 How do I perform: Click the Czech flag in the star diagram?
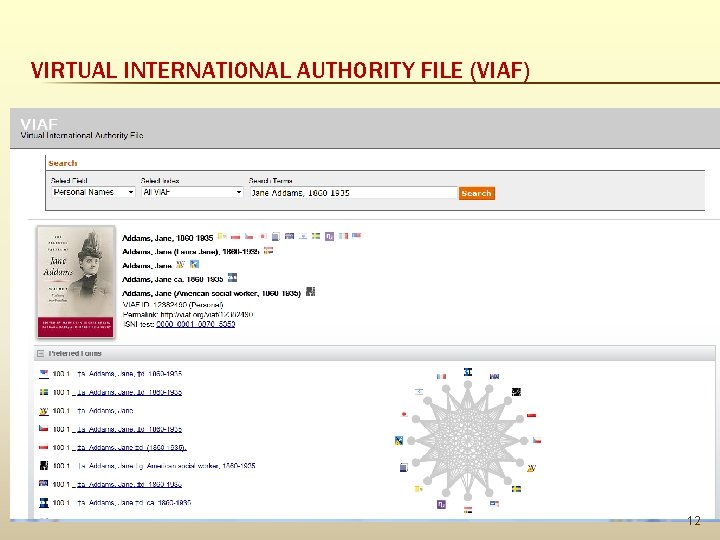click(x=536, y=440)
